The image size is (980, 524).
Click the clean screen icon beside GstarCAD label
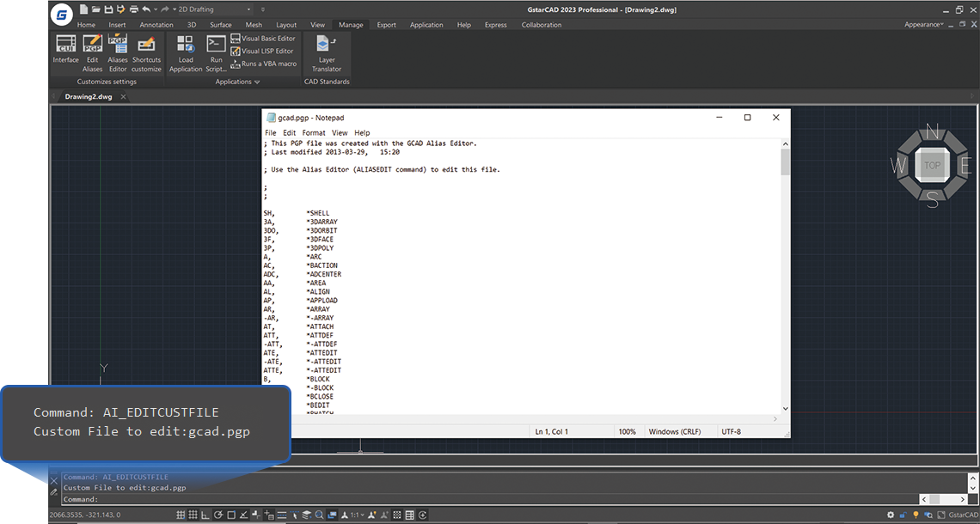pyautogui.click(x=941, y=515)
